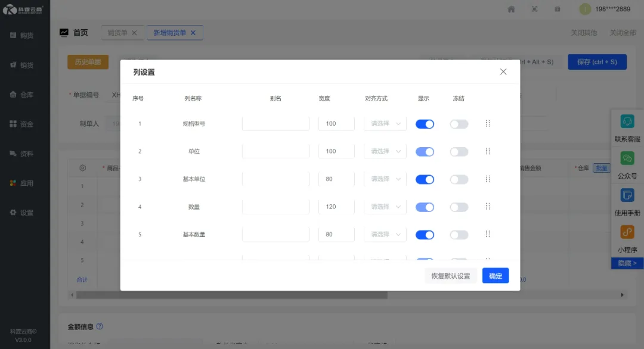Click the fullscreen icon in top bar

click(x=534, y=9)
